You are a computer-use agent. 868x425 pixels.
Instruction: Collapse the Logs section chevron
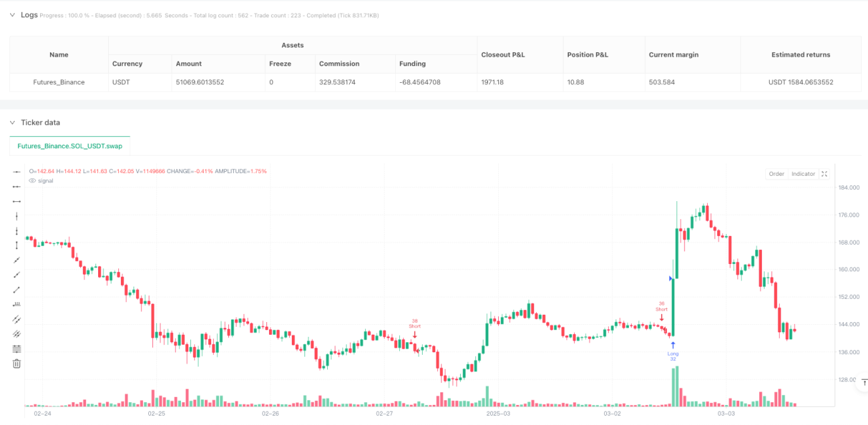pos(13,15)
